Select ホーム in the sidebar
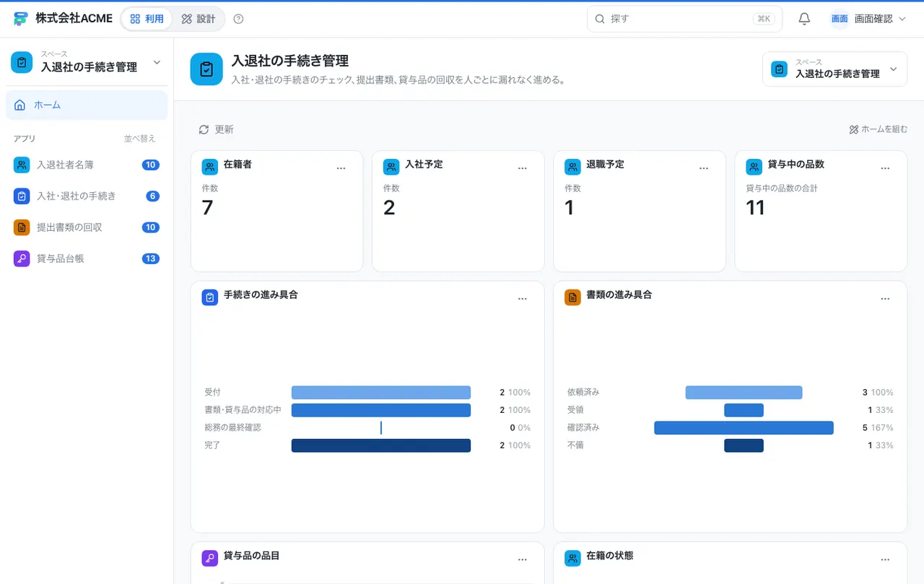Screen dimensions: 924x584 [87, 105]
